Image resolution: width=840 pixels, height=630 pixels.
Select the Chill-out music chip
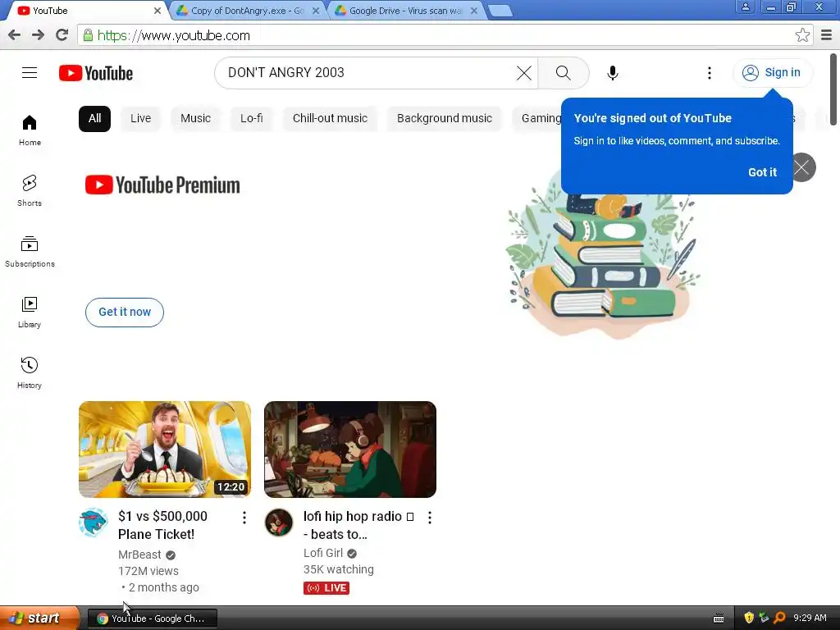point(330,118)
